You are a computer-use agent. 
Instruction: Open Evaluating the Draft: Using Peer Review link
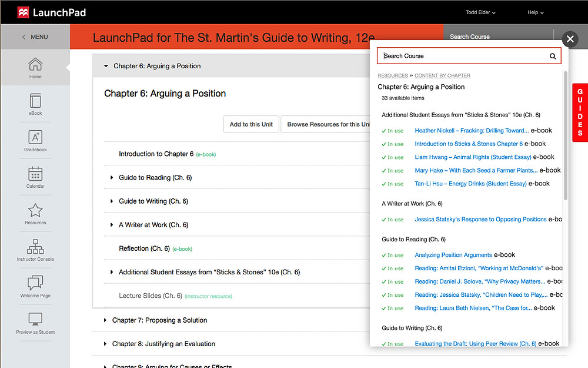pyautogui.click(x=476, y=344)
